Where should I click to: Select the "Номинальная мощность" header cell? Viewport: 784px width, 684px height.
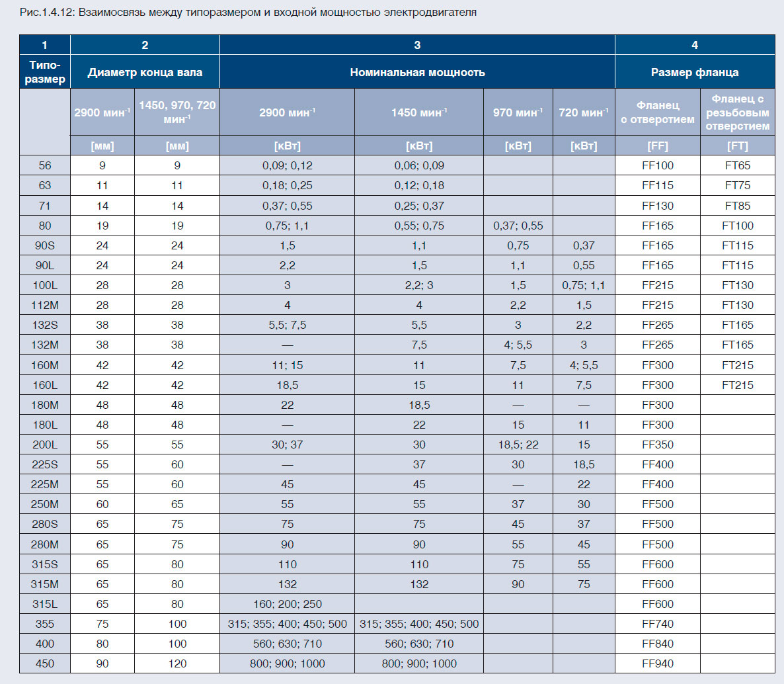(x=417, y=72)
